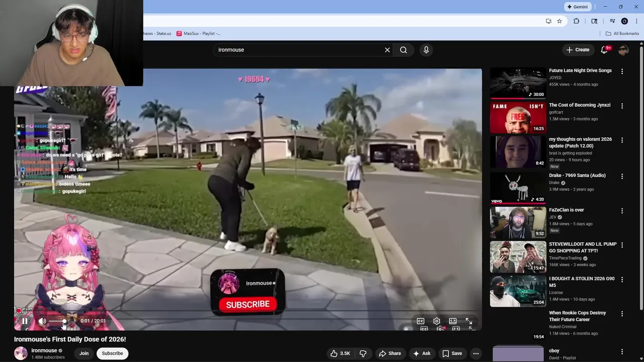Open ironmouse channel name link
Viewport: 644px width, 362px height.
(44, 350)
